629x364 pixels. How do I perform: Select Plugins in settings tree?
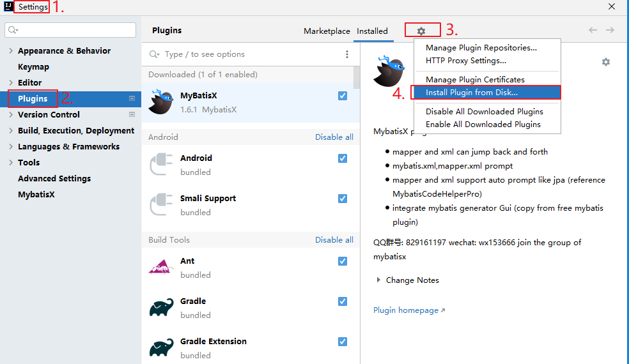click(33, 98)
